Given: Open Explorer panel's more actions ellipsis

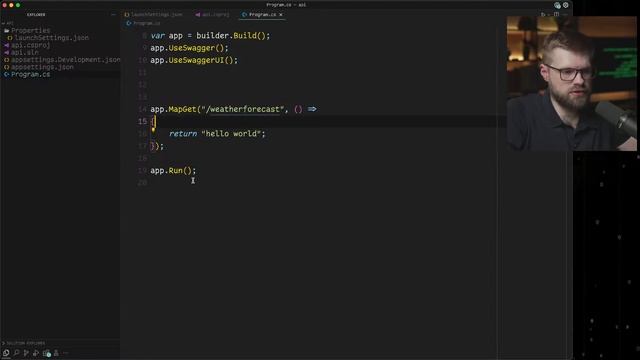Looking at the screenshot, I should (x=113, y=15).
